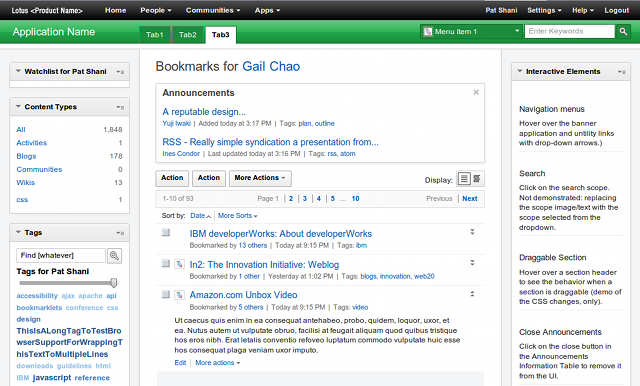This screenshot has height=386, width=640.
Task: Open the More Actions dropdown button
Action: pyautogui.click(x=260, y=178)
